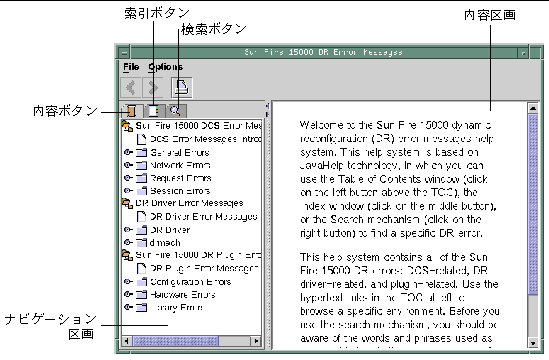Select DCS Error Messages Intro entry text
The height and width of the screenshot is (360, 549).
(x=206, y=139)
